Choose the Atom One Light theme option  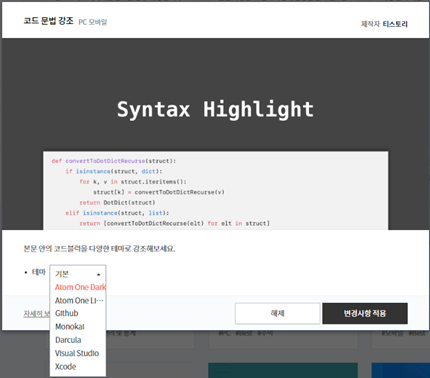78,301
